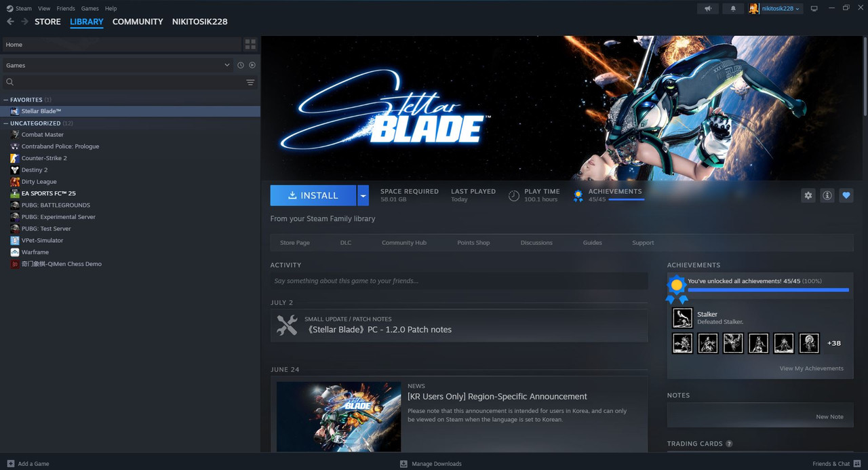Open the KR Users announcement thumbnail
The height and width of the screenshot is (470, 868).
338,416
